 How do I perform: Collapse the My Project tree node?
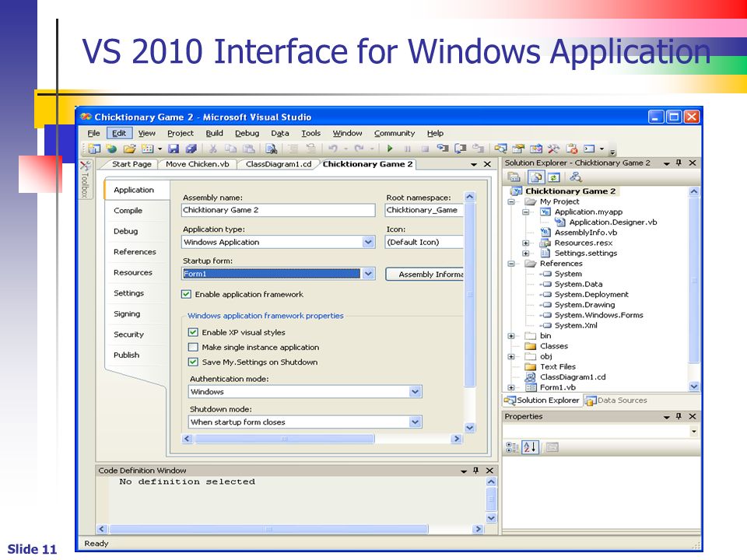pos(511,202)
